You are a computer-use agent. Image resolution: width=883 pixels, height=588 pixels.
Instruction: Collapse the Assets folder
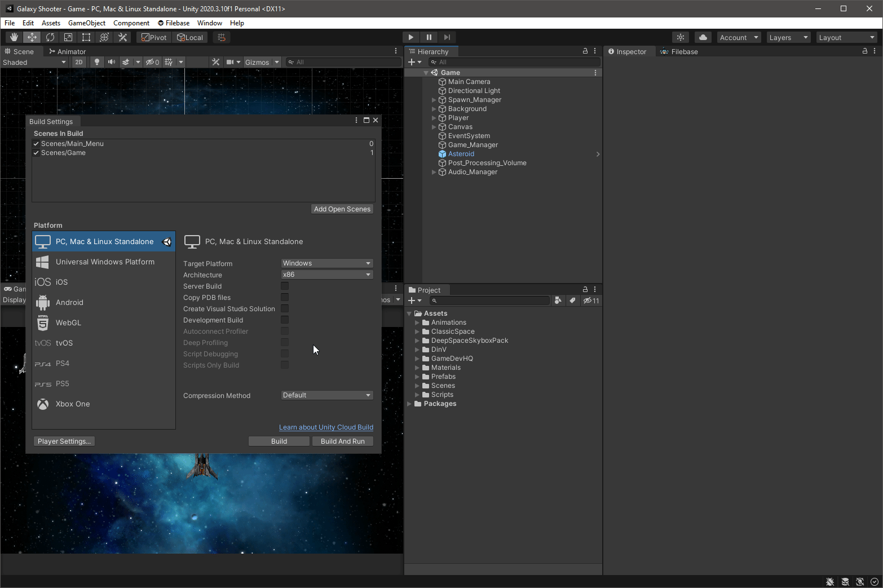tap(409, 313)
